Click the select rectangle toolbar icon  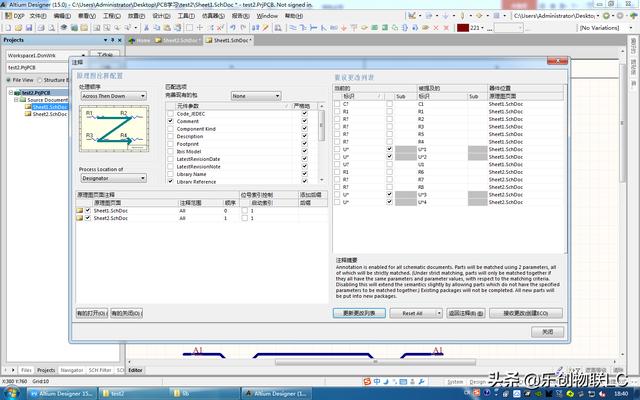(x=189, y=28)
